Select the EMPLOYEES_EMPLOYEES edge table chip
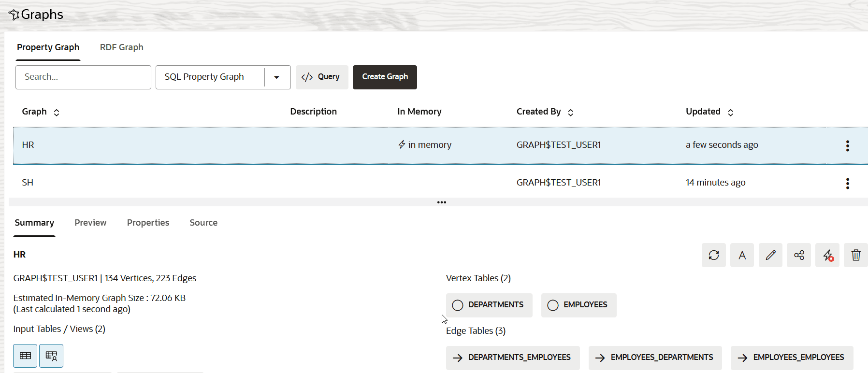This screenshot has width=868, height=373. pyautogui.click(x=792, y=358)
